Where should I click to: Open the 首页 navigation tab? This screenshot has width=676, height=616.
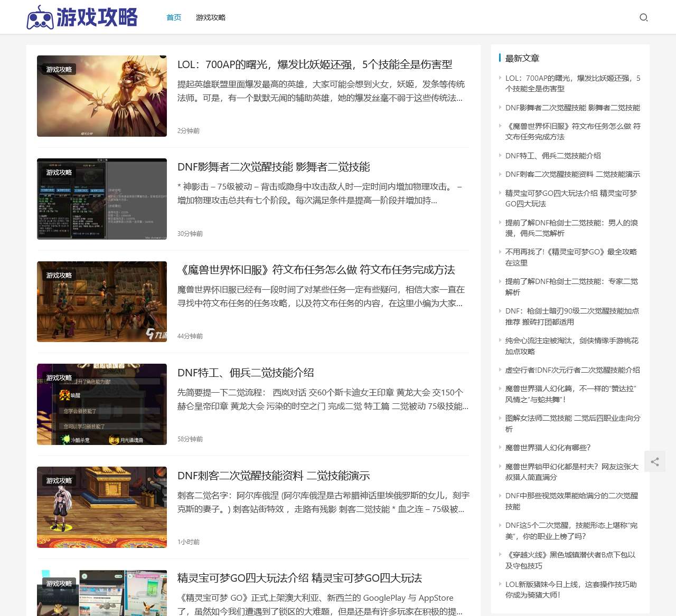point(174,17)
